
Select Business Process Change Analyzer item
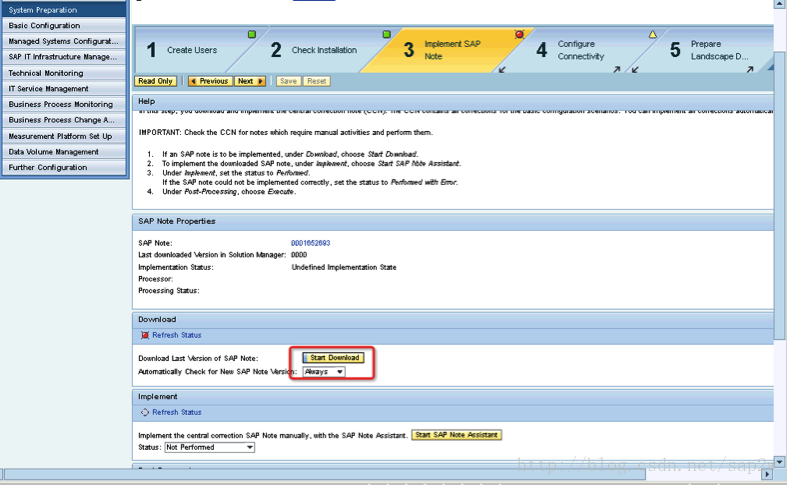64,120
